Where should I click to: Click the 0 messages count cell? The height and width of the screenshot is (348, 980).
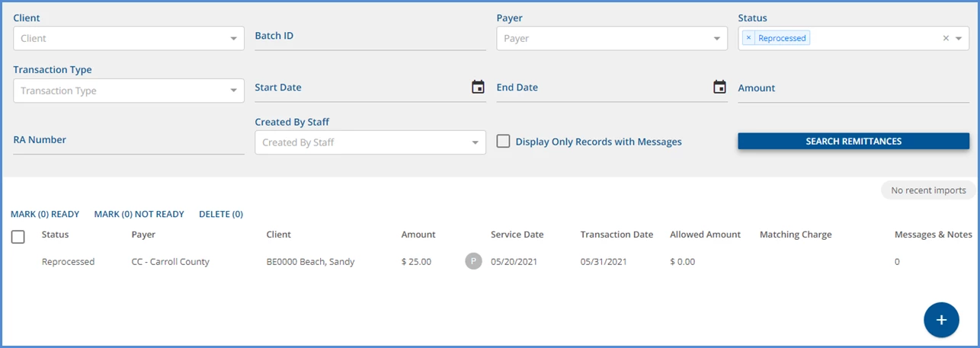897,261
